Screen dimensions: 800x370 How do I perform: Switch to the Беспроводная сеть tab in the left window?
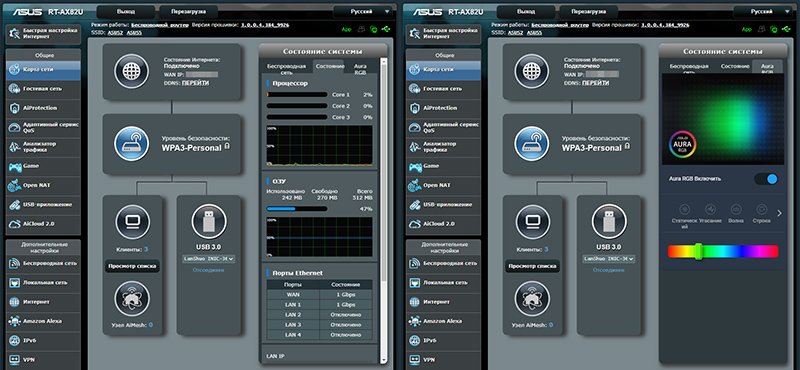click(287, 68)
